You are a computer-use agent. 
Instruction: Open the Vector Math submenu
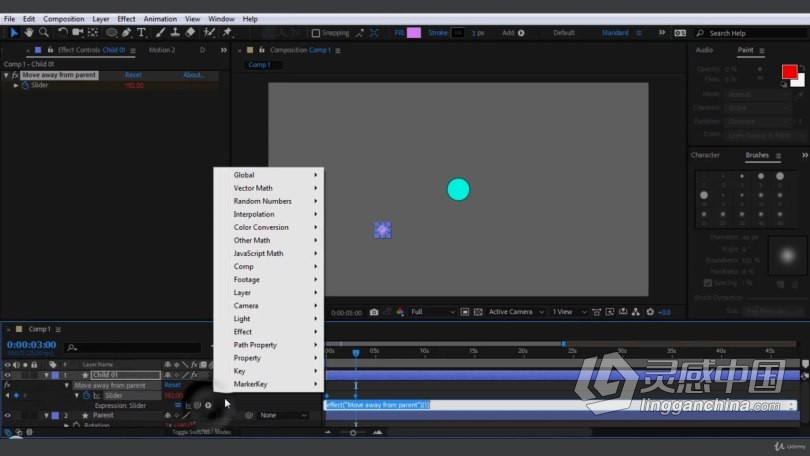pos(269,188)
